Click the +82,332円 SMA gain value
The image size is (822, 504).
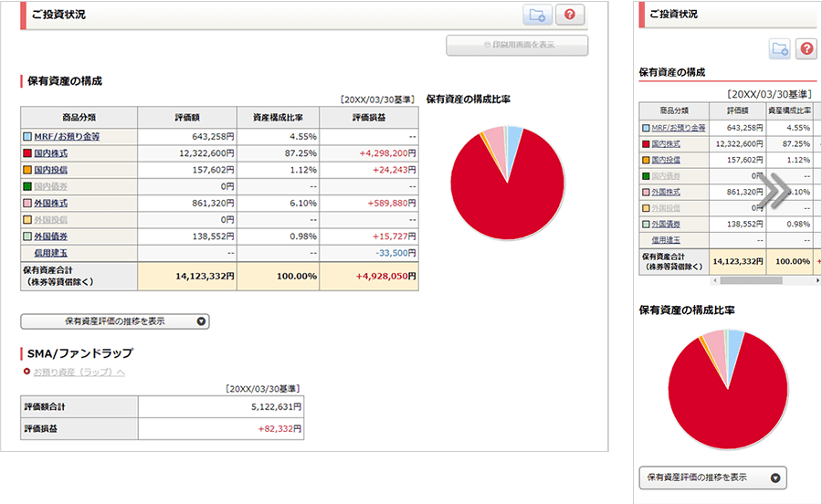pos(279,429)
